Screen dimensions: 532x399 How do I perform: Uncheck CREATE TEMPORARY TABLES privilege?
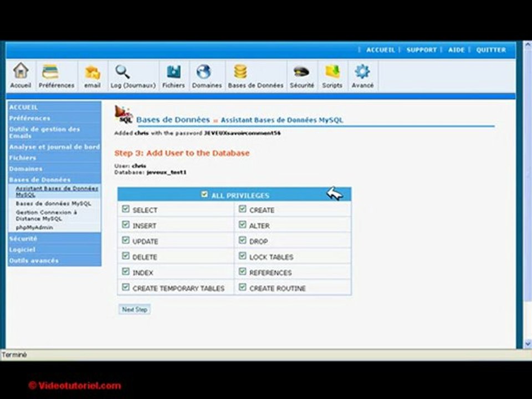[126, 287]
